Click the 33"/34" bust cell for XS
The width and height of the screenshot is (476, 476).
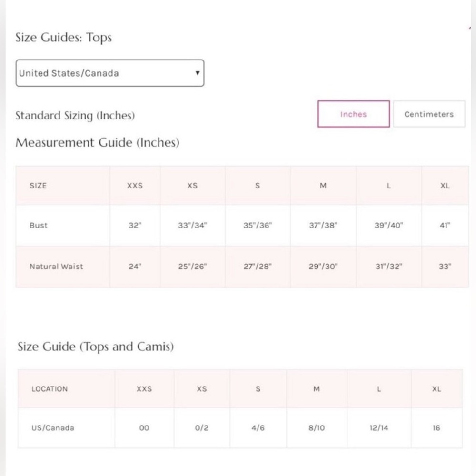(192, 226)
